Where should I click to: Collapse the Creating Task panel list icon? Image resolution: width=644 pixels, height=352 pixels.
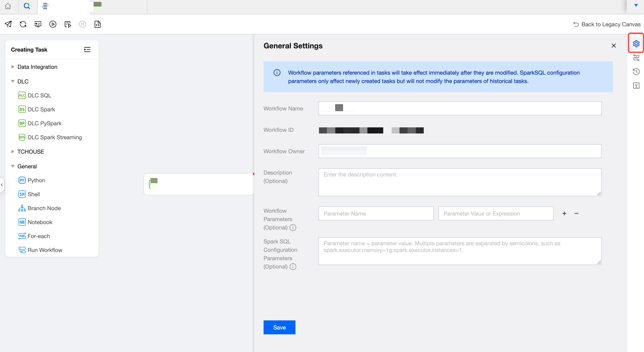[x=87, y=50]
